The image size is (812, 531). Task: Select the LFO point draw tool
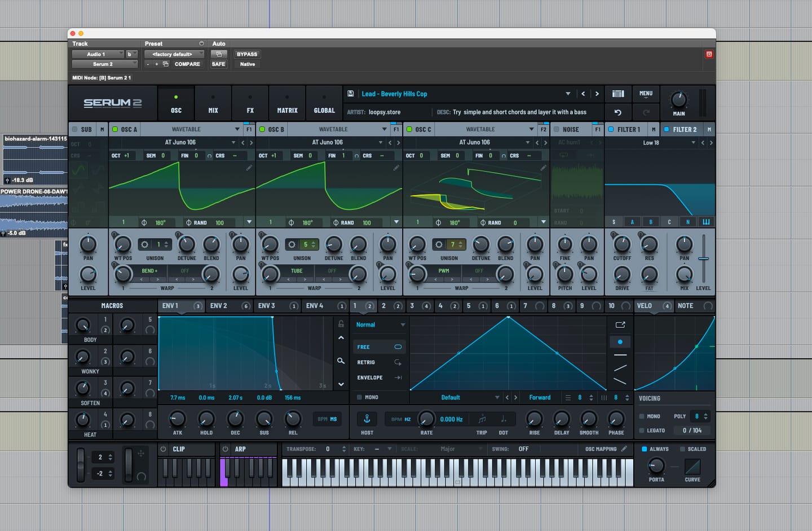pyautogui.click(x=620, y=342)
